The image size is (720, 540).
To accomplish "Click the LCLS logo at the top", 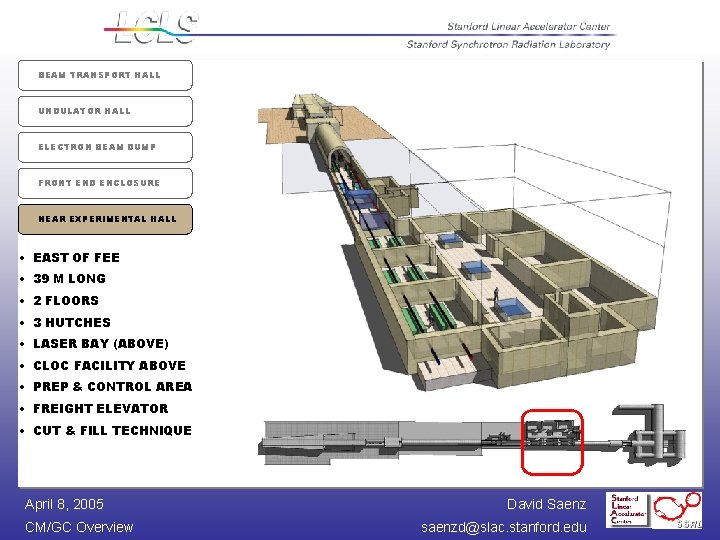I will click(155, 28).
